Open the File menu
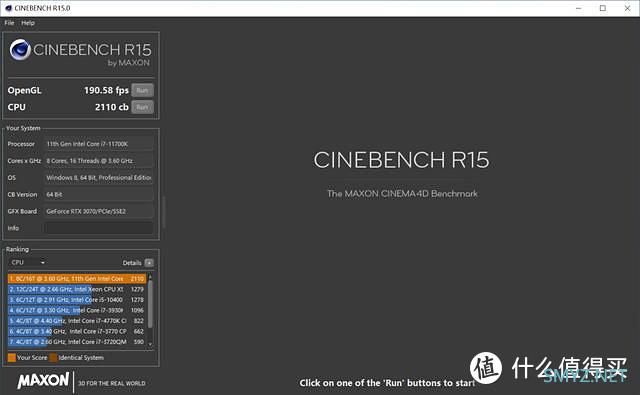The image size is (640, 395). 9,23
